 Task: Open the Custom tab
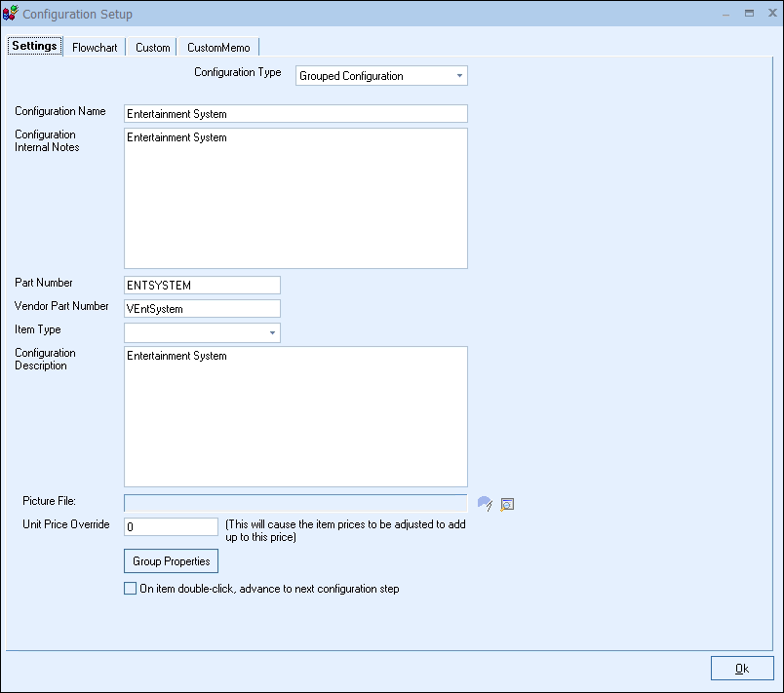153,48
